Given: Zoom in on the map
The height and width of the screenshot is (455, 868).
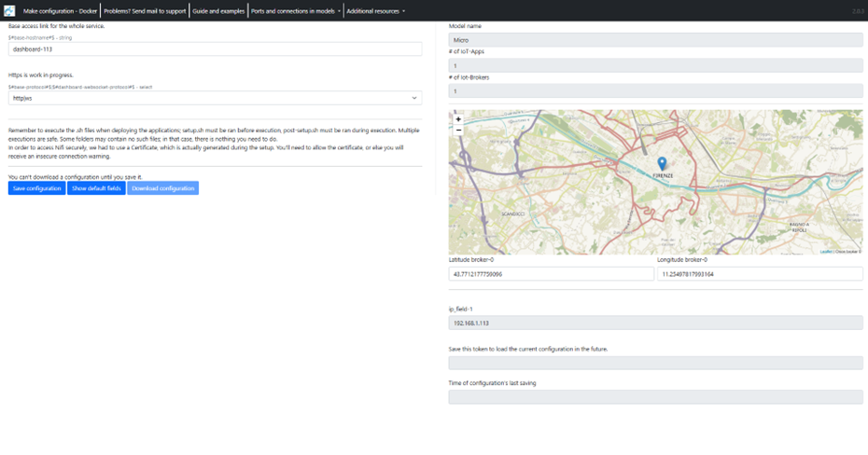Looking at the screenshot, I should pos(458,119).
